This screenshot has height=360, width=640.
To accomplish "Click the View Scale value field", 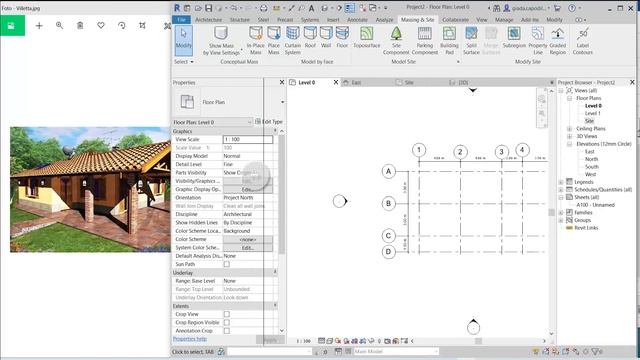I will click(248, 139).
